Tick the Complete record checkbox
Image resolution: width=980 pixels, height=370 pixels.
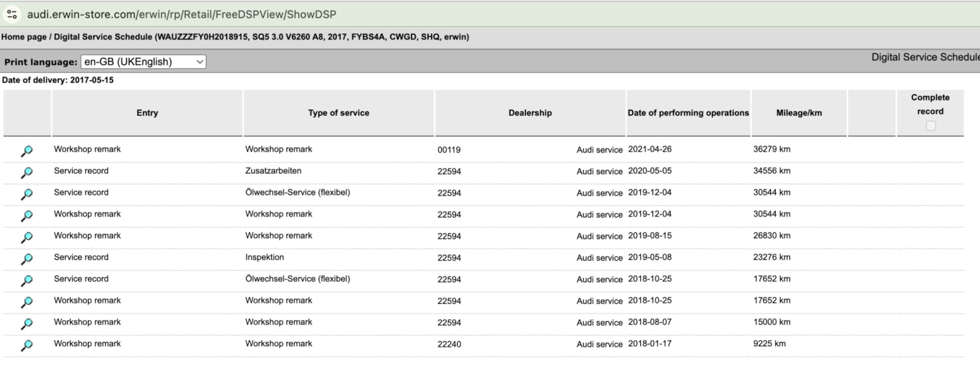930,126
